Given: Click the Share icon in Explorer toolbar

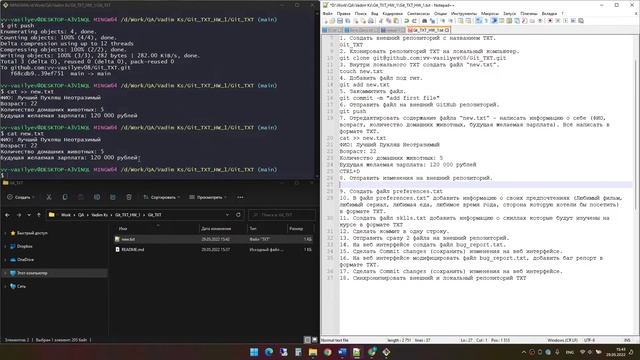Looking at the screenshot, I should pos(113,197).
